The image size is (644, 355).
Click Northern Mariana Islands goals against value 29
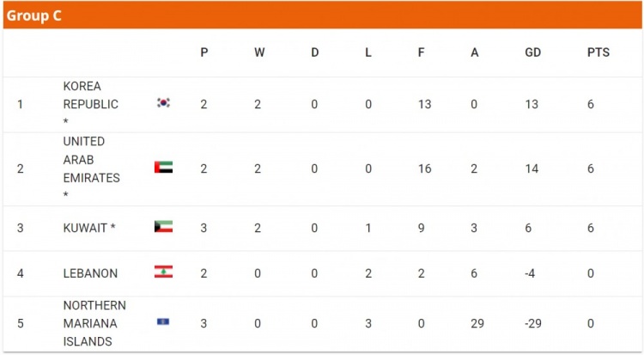coord(477,324)
